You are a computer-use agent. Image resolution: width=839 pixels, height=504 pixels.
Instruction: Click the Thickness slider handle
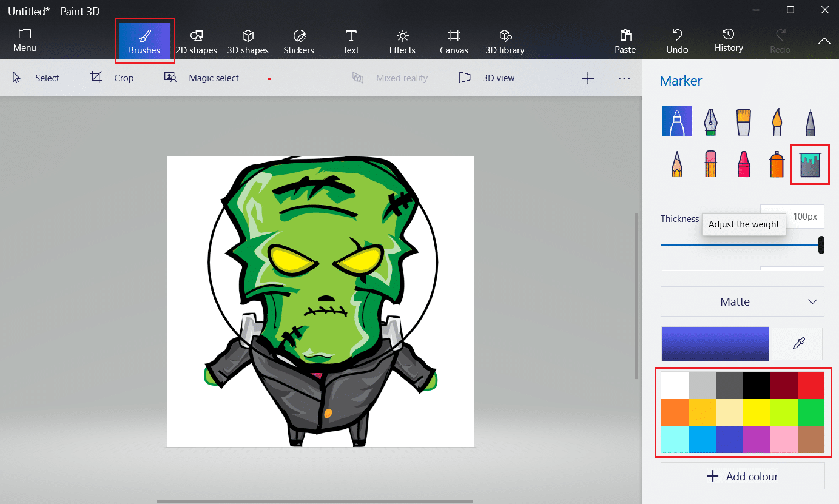[821, 245]
